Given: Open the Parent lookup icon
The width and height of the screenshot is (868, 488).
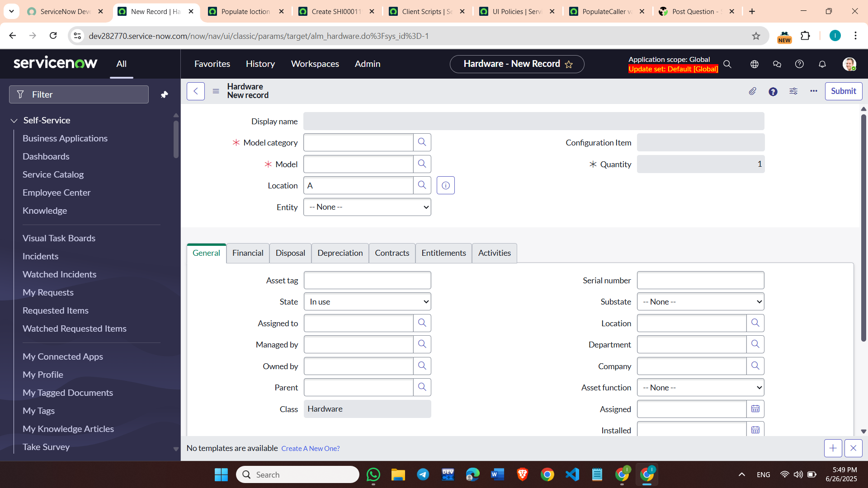Looking at the screenshot, I should coord(422,387).
